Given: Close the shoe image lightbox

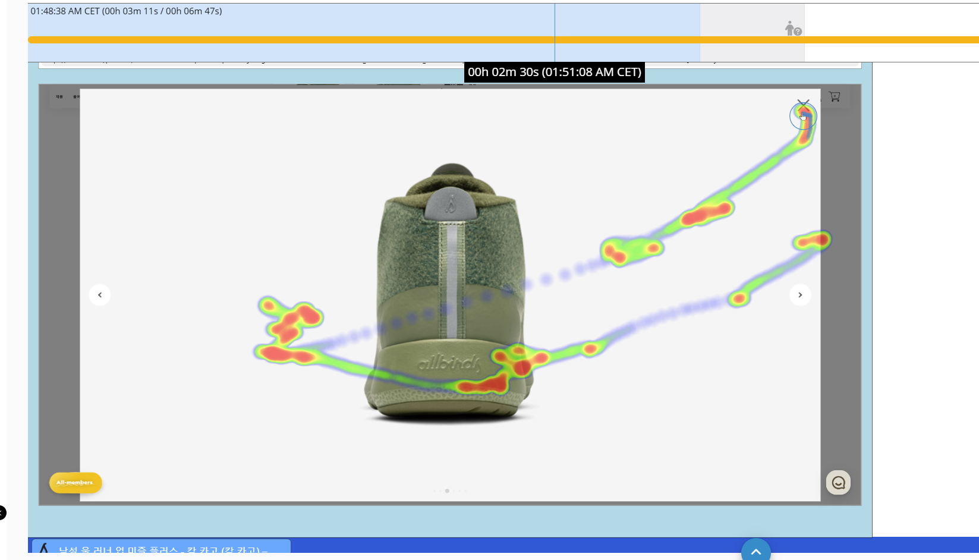Looking at the screenshot, I should pos(803,105).
